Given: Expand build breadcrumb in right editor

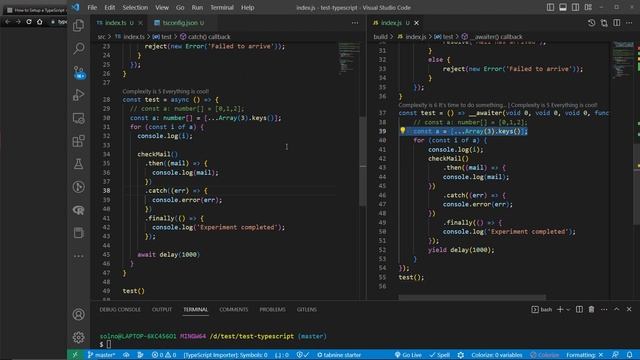Looking at the screenshot, I should click(380, 37).
